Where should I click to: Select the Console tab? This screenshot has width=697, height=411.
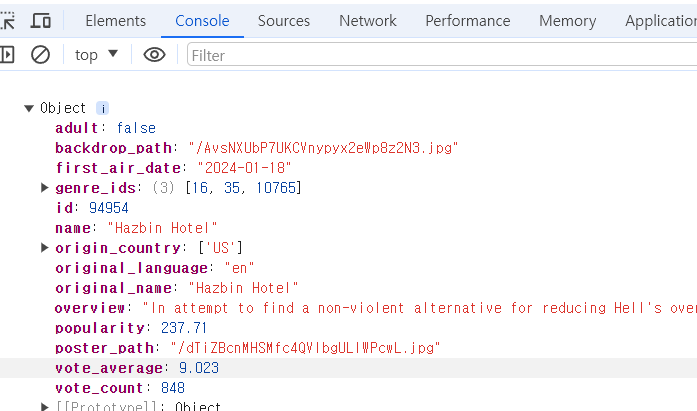[x=202, y=20]
